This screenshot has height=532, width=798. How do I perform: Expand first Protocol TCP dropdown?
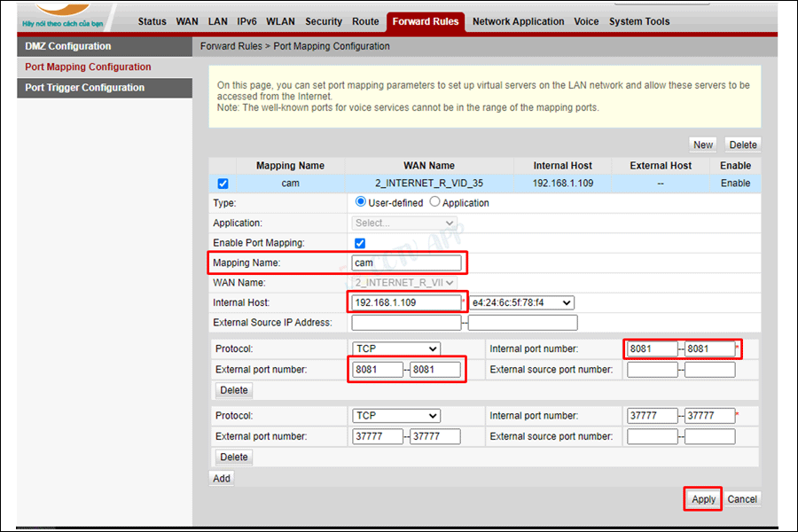click(x=395, y=349)
